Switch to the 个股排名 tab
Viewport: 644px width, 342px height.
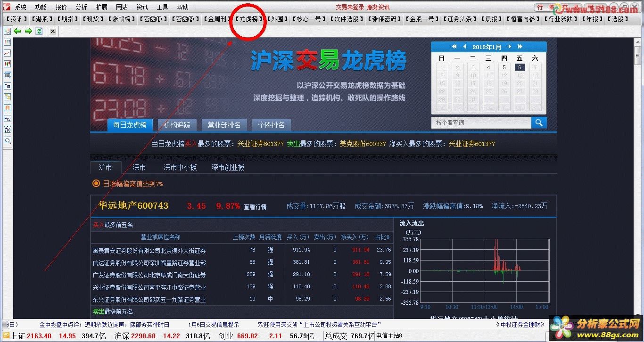coord(272,125)
